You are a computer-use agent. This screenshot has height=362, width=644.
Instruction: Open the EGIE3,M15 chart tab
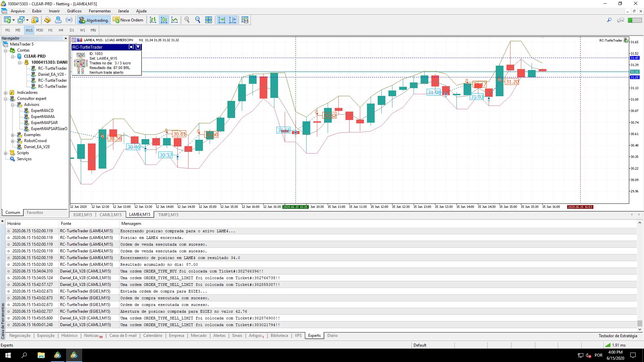pyautogui.click(x=83, y=215)
